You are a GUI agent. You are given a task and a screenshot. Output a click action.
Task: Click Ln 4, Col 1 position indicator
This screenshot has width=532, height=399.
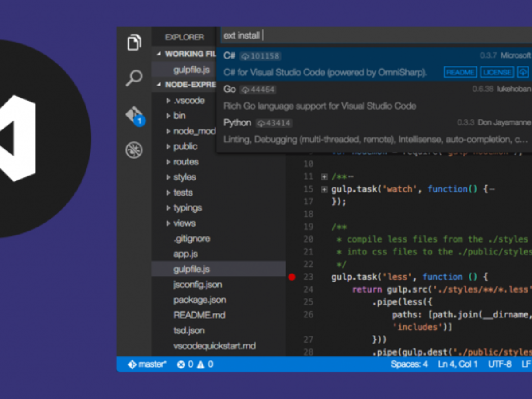(458, 364)
